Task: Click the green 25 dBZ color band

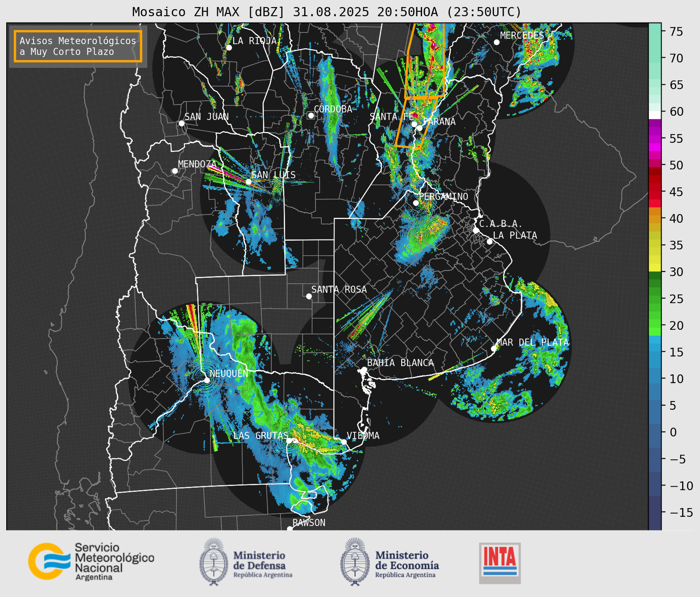Action: [x=655, y=299]
